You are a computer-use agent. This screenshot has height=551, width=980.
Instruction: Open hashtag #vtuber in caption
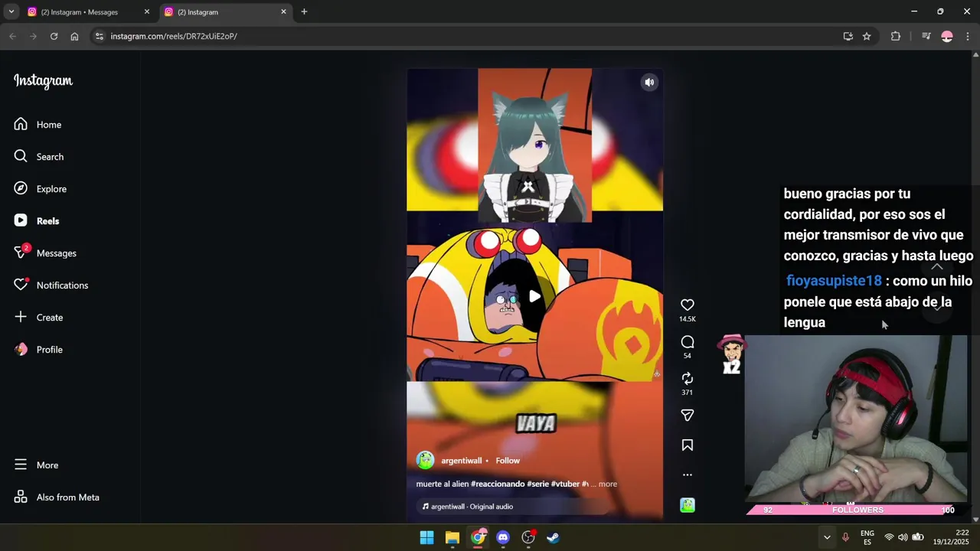tap(565, 484)
